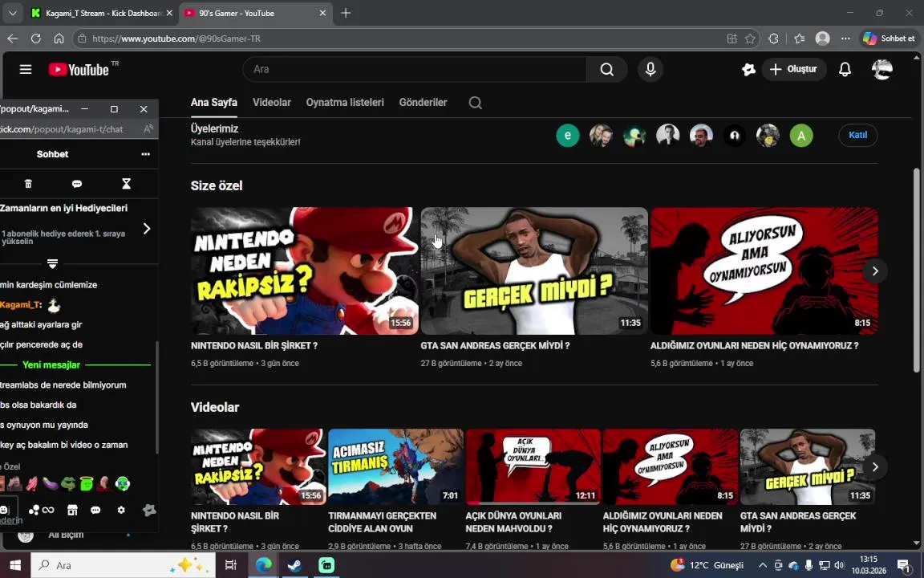The height and width of the screenshot is (578, 924).
Task: Jump to Yeni mesajlar in Kick chat
Action: click(x=51, y=364)
